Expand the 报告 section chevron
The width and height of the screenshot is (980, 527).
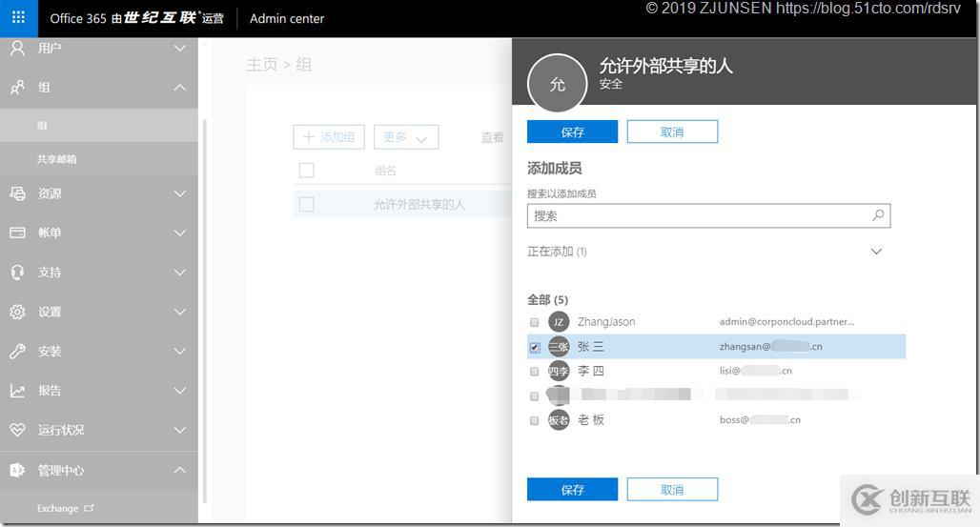[180, 391]
